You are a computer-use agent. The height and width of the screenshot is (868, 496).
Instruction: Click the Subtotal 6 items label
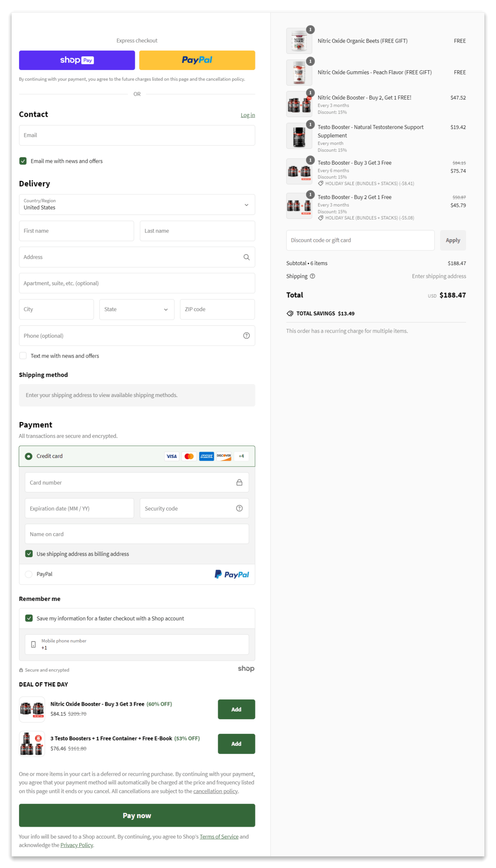coord(307,263)
